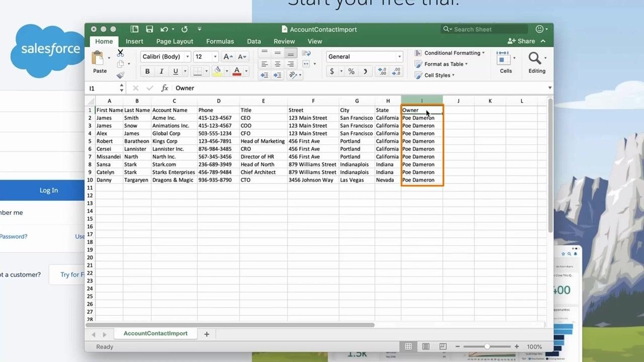Increase font size with A-up icon

[228, 57]
